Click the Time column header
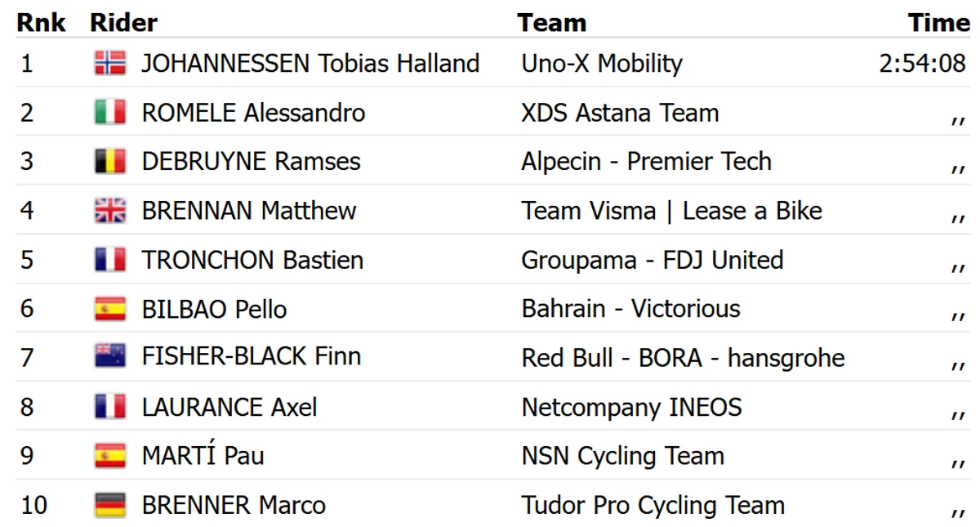This screenshot has width=980, height=527. point(939,22)
